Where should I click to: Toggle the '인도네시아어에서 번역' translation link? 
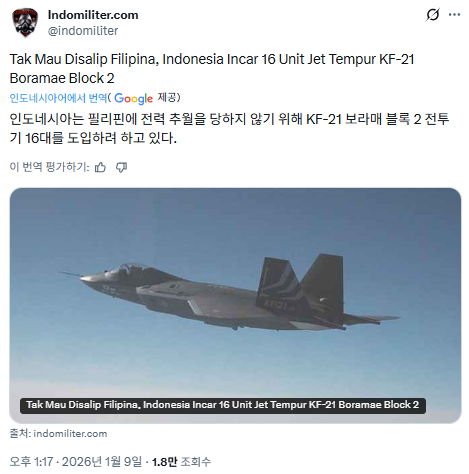point(58,98)
